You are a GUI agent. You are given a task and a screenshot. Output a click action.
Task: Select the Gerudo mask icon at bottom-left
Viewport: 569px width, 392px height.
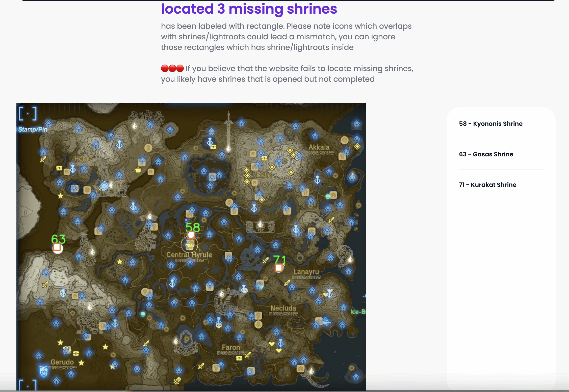pyautogui.click(x=43, y=371)
